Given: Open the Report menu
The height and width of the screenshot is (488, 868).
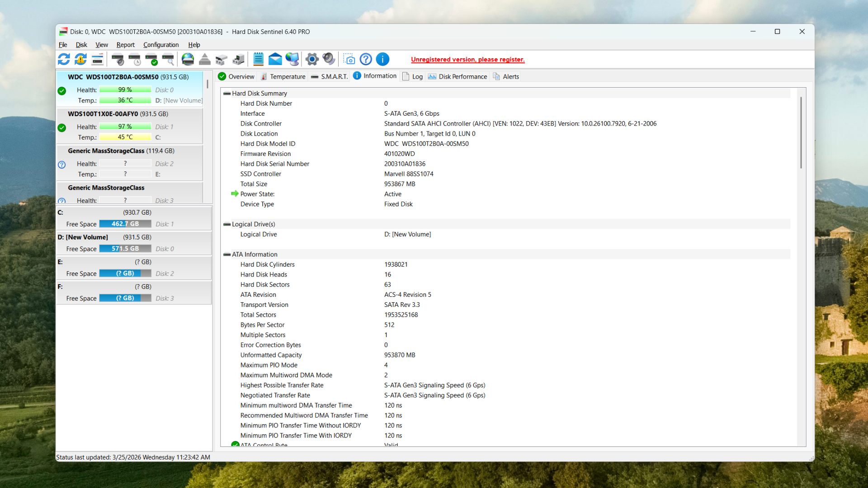Looking at the screenshot, I should click(x=125, y=45).
